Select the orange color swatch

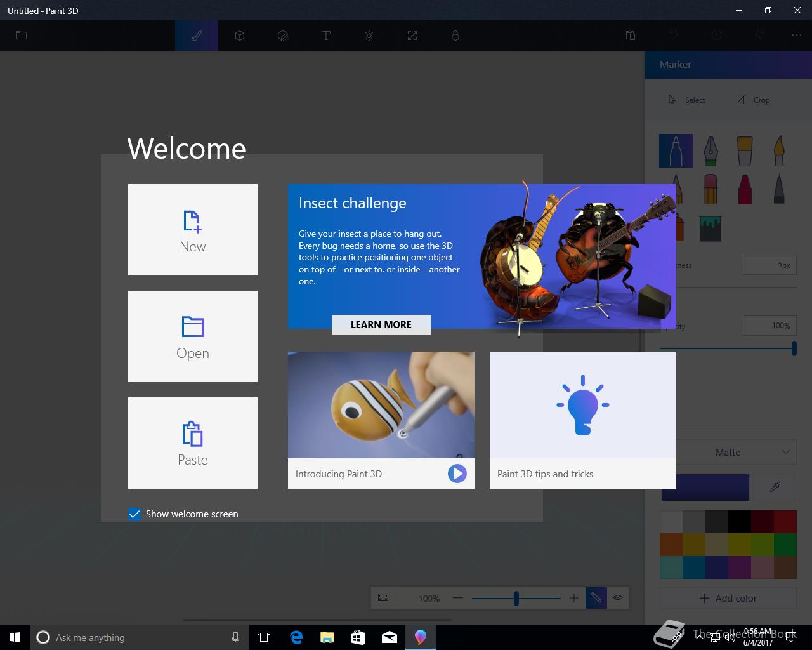point(671,545)
